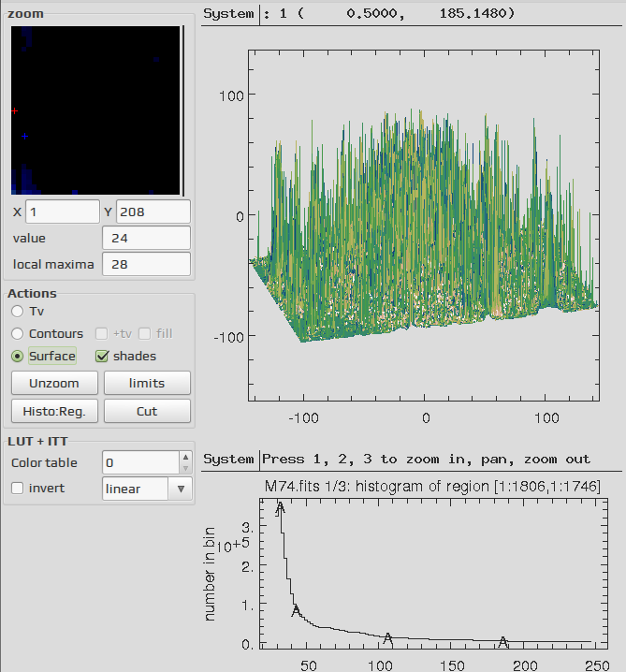The height and width of the screenshot is (672, 626).
Task: Click the 3D surface plot area
Action: 423,226
